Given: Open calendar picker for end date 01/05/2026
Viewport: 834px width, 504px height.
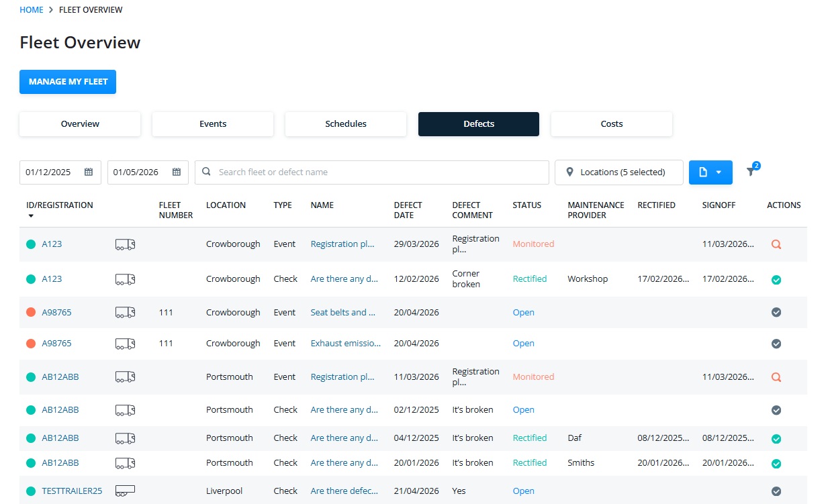Looking at the screenshot, I should (x=177, y=172).
